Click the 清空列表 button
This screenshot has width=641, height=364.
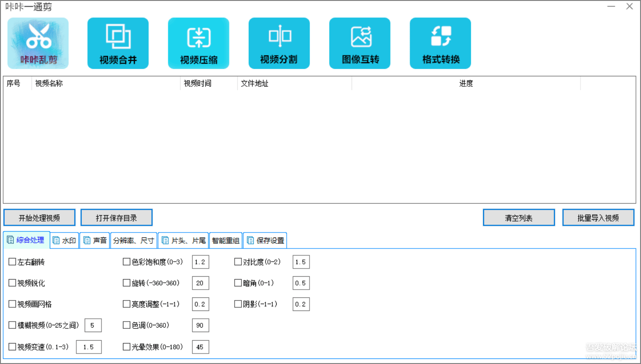(519, 218)
